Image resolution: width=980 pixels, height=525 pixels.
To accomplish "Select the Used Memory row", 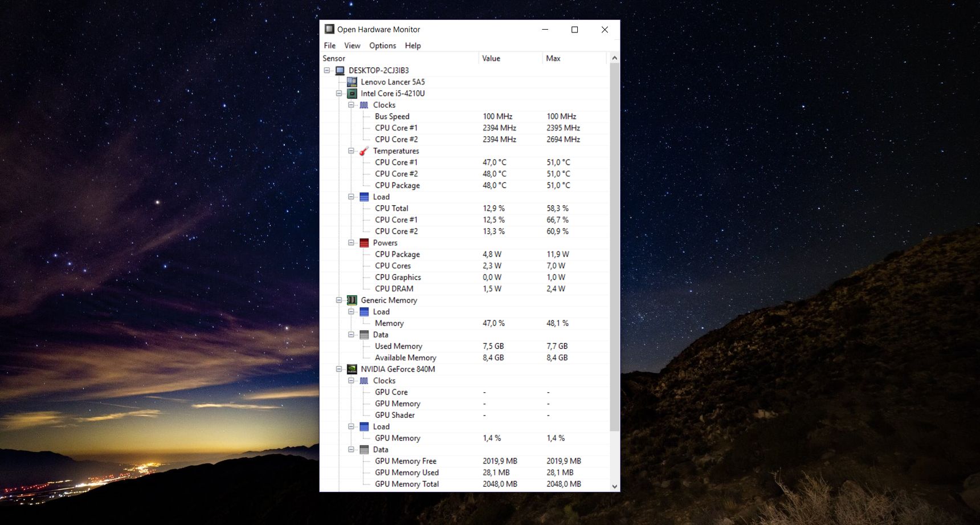I will click(464, 346).
